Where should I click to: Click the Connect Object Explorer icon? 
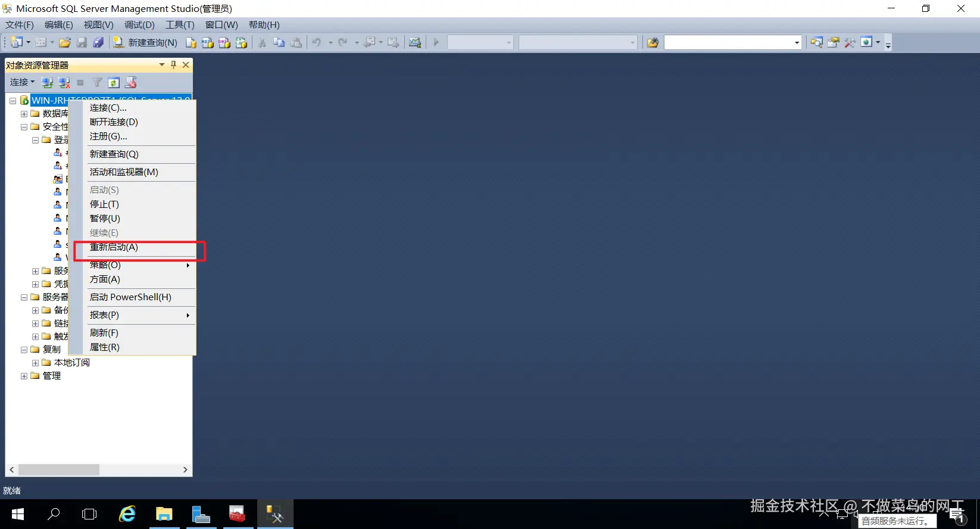pos(47,82)
